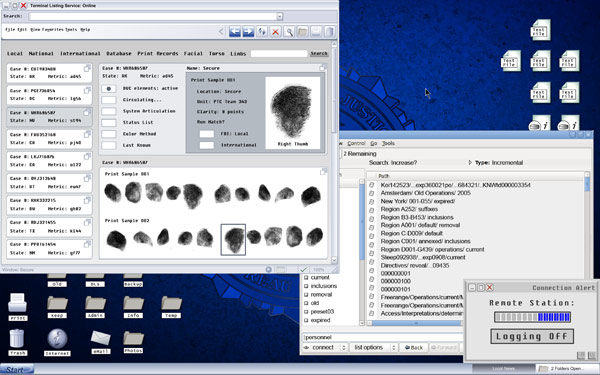This screenshot has height=375, width=600.
Task: Click the grey left chevron beside the toolbar arrows
Action: tap(221, 32)
